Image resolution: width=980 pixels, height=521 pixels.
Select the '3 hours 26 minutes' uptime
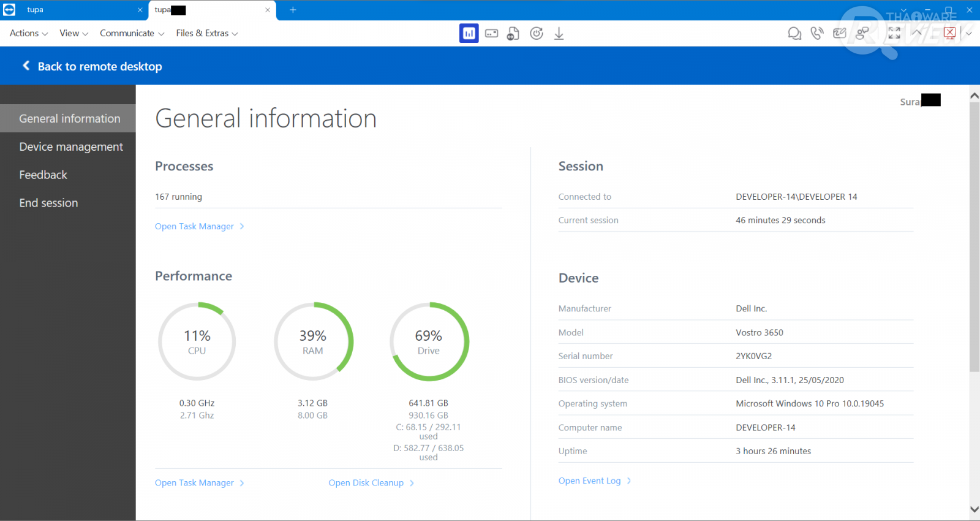pyautogui.click(x=773, y=451)
